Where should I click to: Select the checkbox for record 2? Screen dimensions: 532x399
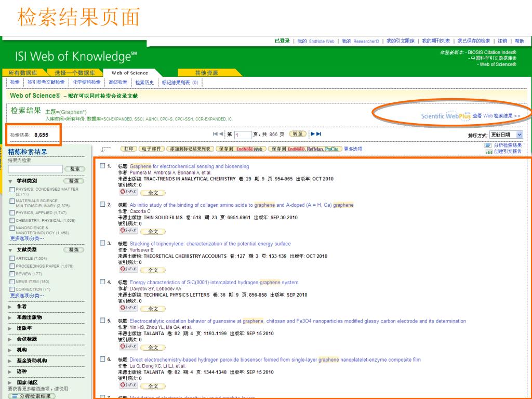(102, 205)
